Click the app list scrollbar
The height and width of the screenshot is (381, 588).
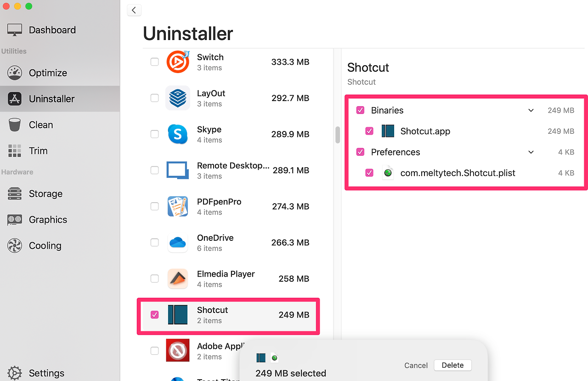tap(338, 135)
